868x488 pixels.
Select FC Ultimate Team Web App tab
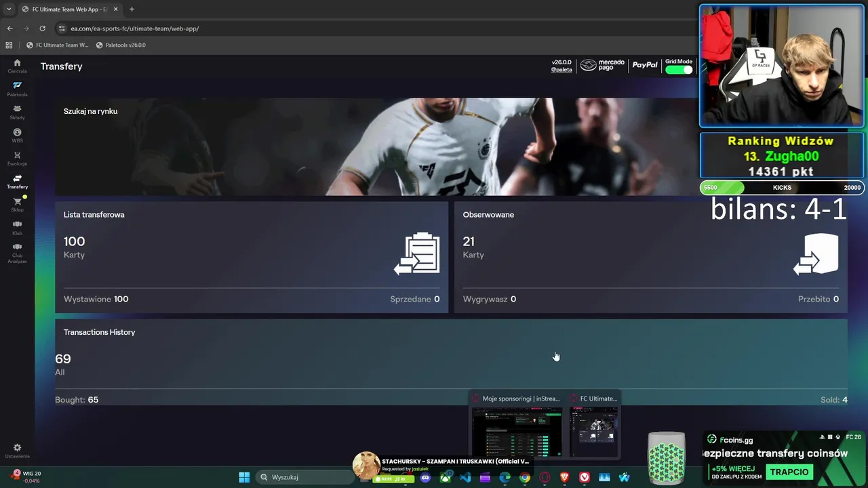70,9
